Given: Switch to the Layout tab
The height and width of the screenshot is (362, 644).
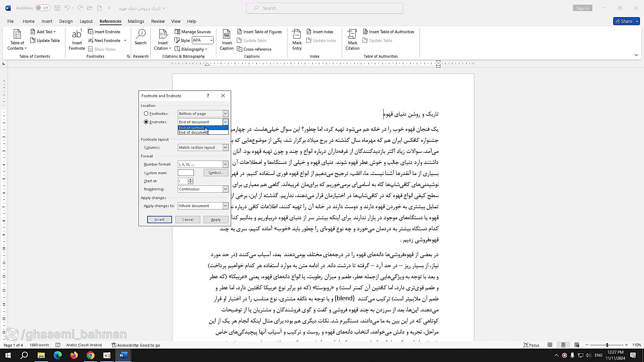Looking at the screenshot, I should coord(86,21).
